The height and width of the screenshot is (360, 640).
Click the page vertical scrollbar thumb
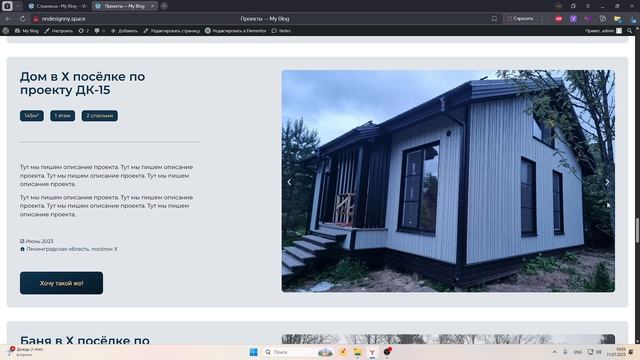637,230
